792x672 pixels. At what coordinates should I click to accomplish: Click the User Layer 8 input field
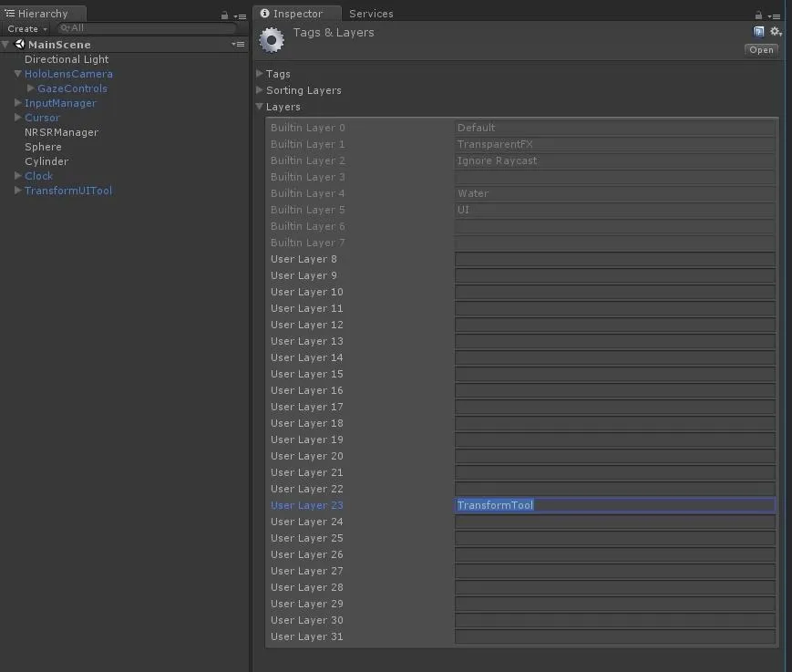(x=614, y=259)
